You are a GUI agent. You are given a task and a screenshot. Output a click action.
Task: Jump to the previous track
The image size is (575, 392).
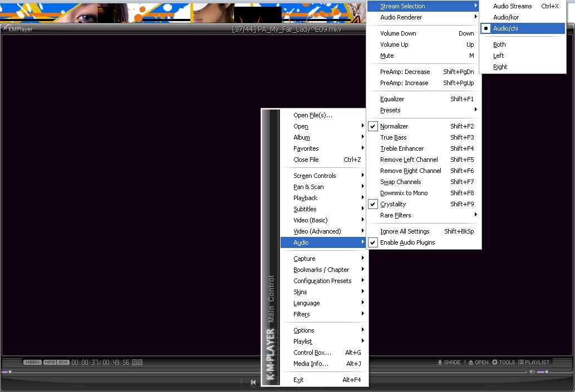click(x=253, y=382)
